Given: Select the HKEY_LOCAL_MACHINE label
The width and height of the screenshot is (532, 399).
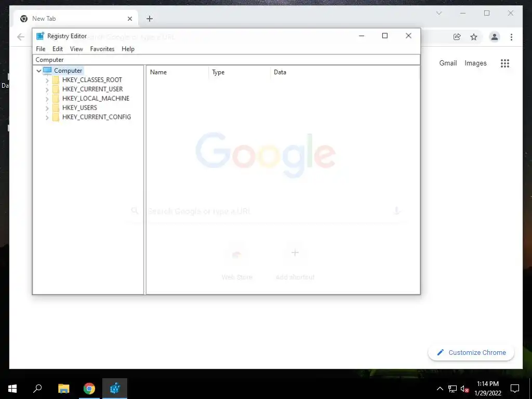Looking at the screenshot, I should [x=96, y=98].
